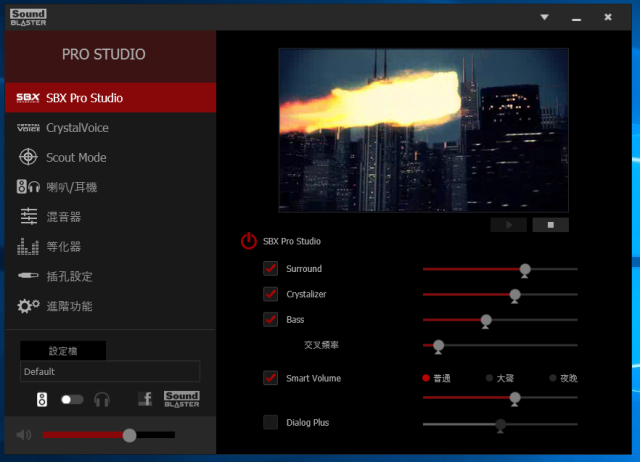Uncheck the Smart Volume checkbox

271,378
